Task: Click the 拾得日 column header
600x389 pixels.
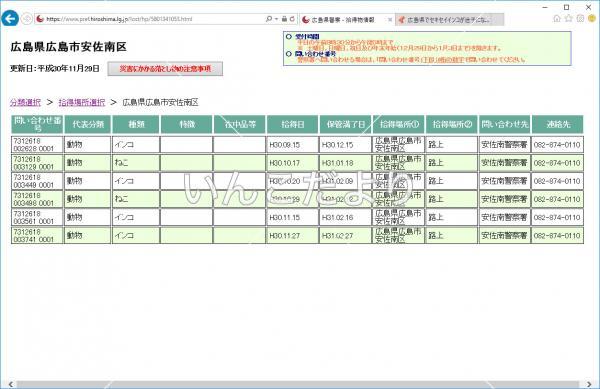Action: tap(292, 124)
